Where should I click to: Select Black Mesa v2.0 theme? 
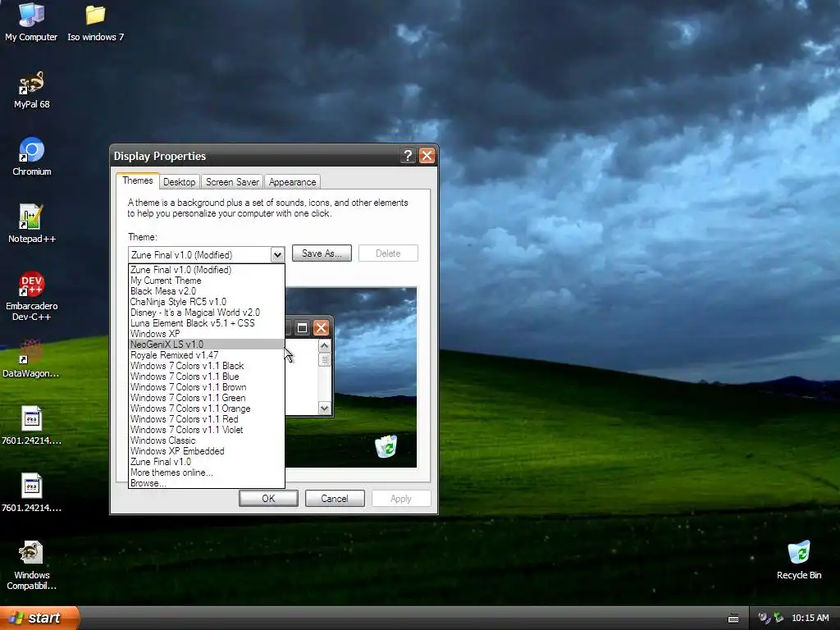(207, 291)
